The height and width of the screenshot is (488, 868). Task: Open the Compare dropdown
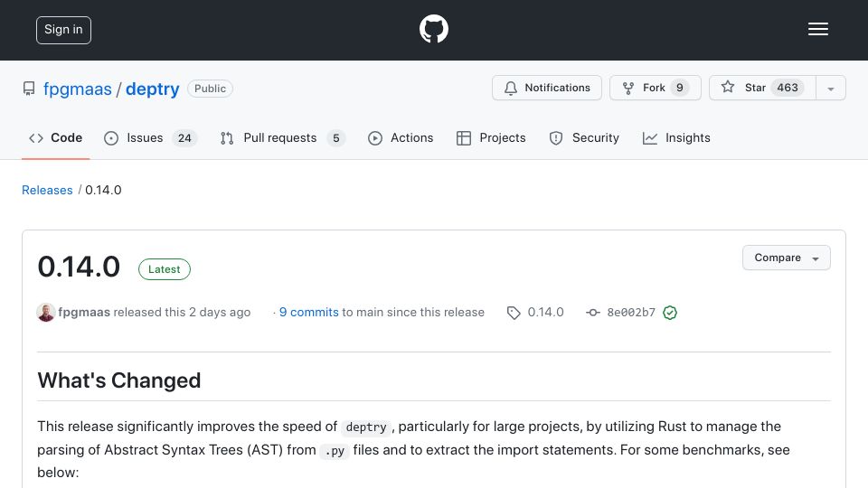786,258
